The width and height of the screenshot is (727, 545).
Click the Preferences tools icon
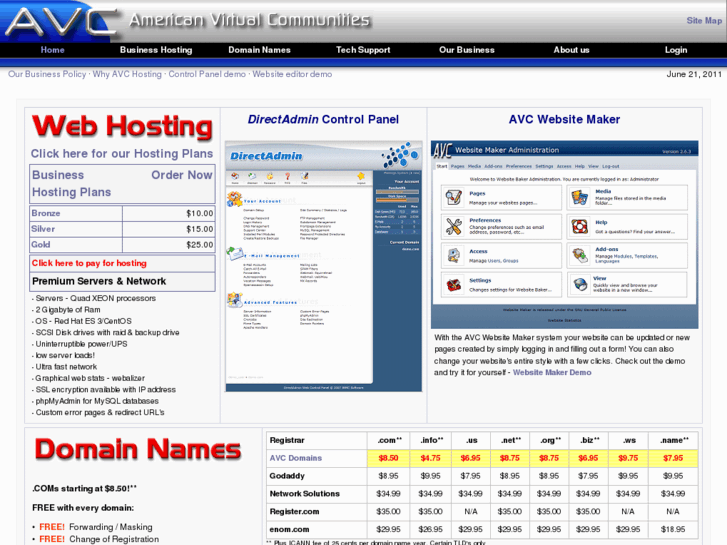[453, 226]
